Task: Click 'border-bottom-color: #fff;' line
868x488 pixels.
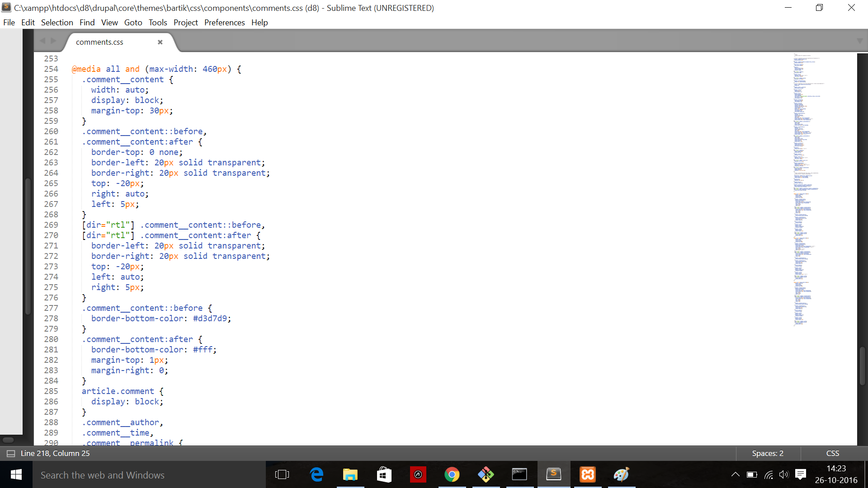Action: click(x=154, y=350)
